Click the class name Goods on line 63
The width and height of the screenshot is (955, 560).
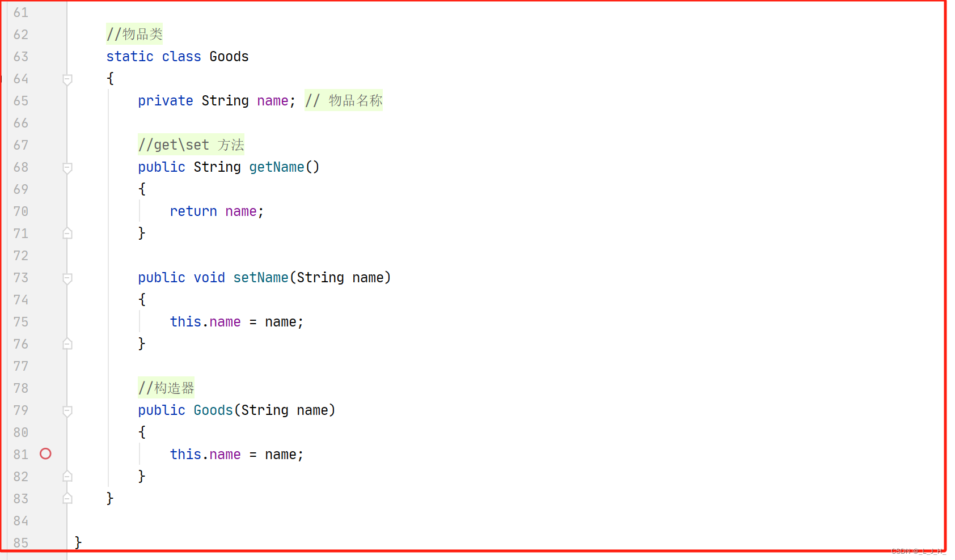tap(229, 57)
